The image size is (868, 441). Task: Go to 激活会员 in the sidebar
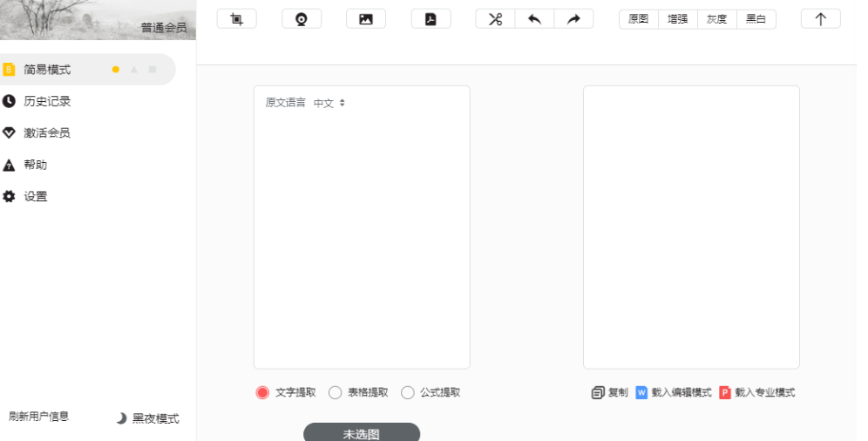coord(47,133)
